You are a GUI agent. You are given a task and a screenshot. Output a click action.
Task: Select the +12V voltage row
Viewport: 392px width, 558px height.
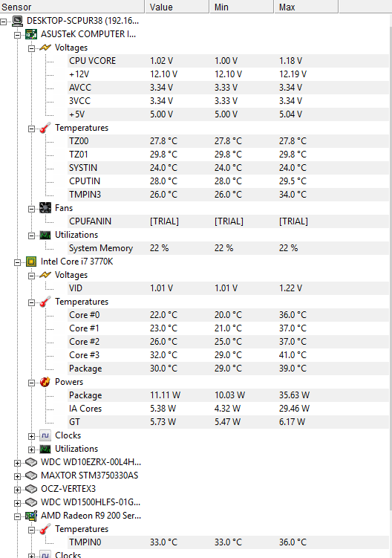click(x=228, y=74)
